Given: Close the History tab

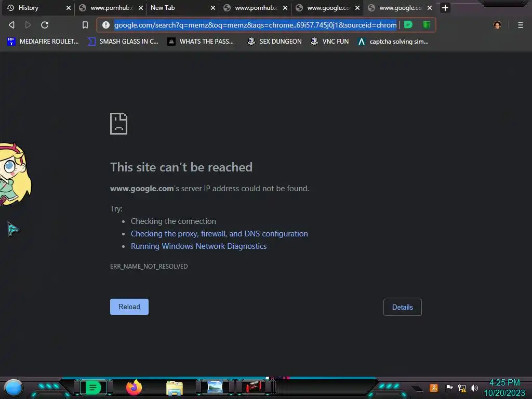Looking at the screenshot, I should [68, 8].
